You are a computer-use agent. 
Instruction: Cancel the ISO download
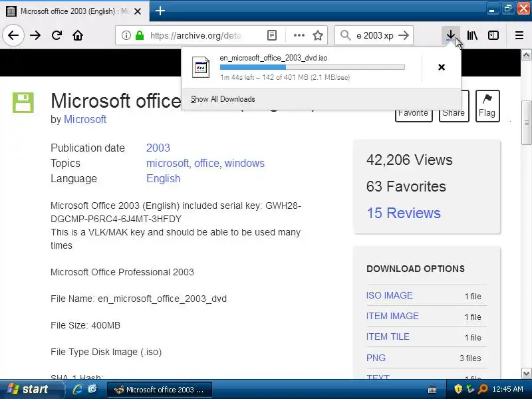click(x=441, y=67)
